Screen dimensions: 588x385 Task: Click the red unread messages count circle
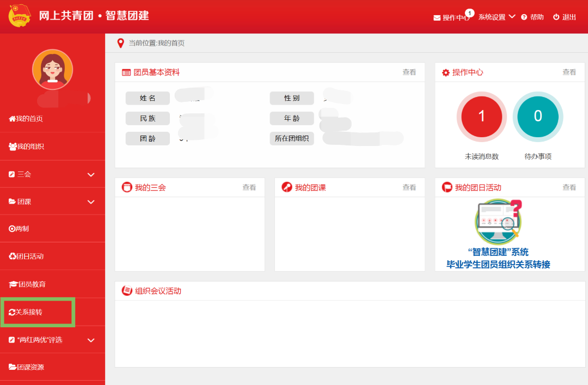point(481,116)
